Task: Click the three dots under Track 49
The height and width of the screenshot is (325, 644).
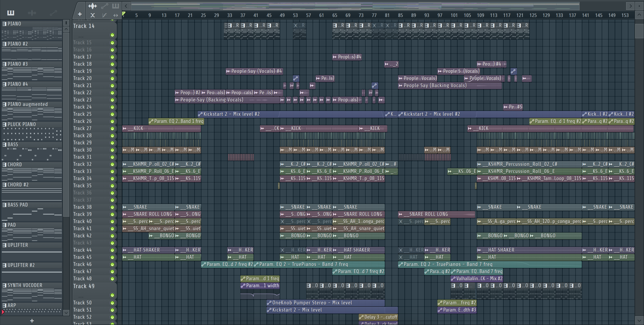Action: pos(80,297)
